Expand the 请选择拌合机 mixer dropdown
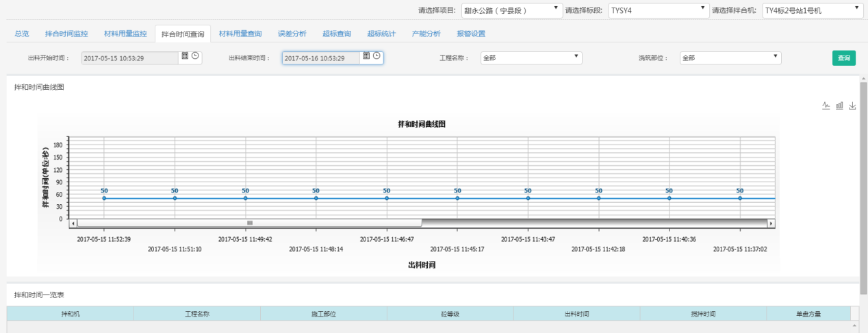Screen dimensions: 868x333 tap(812, 10)
